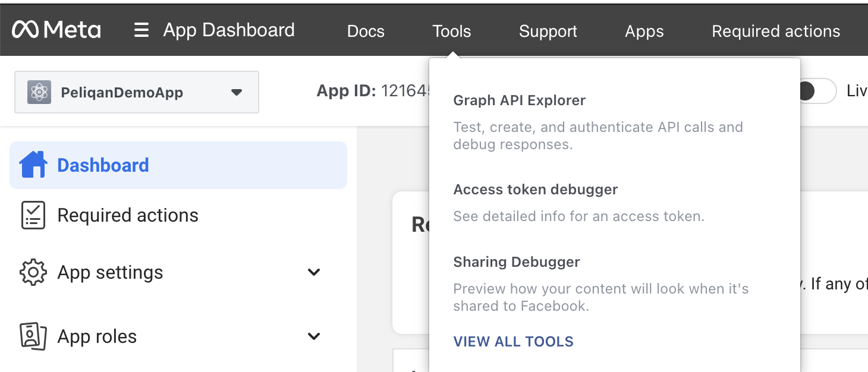
Task: Open the Support menu
Action: point(548,31)
